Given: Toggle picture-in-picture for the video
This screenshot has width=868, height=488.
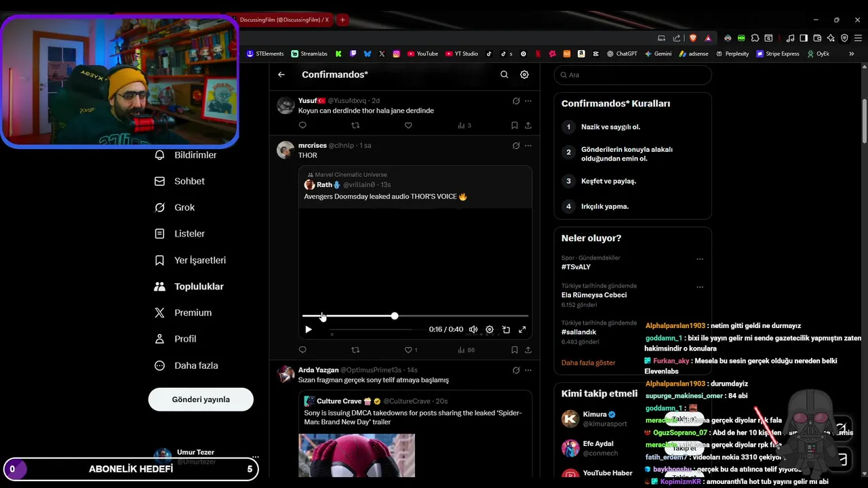Looking at the screenshot, I should pyautogui.click(x=506, y=329).
